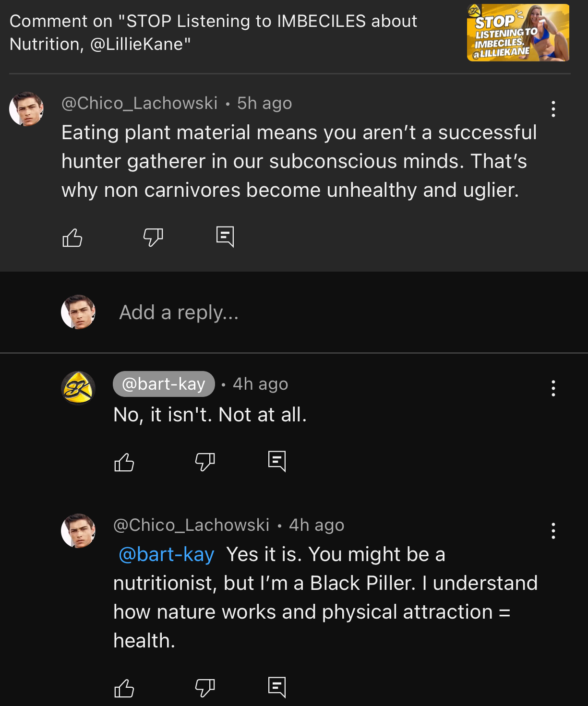Open three-dot menu on Black Piller reply
The image size is (588, 706).
553,531
